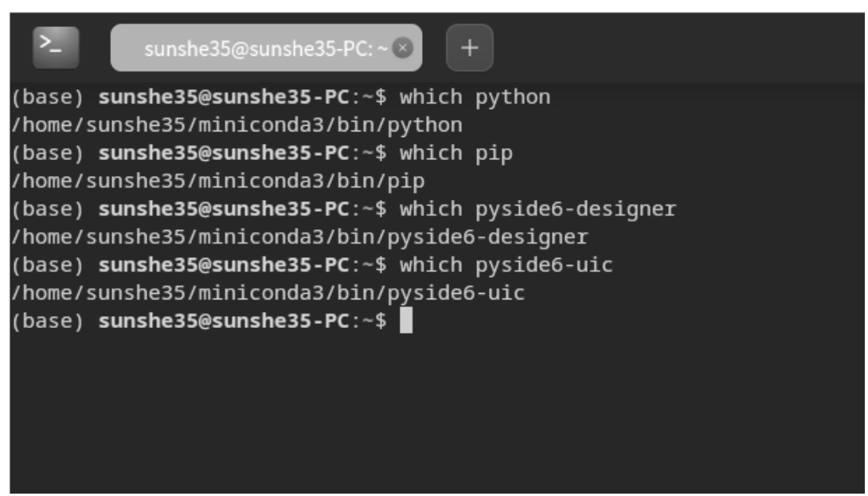This screenshot has height=496, width=868.
Task: Click the 'which pip' command text
Action: pos(456,154)
